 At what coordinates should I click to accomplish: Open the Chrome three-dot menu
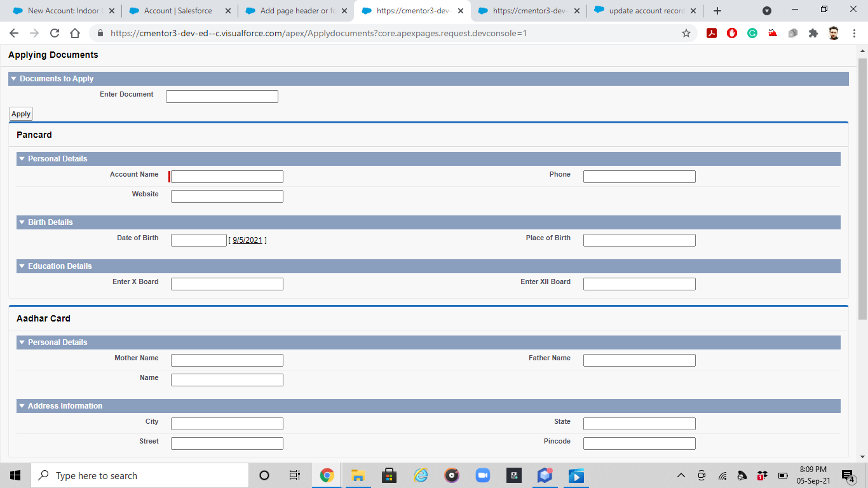coord(854,33)
